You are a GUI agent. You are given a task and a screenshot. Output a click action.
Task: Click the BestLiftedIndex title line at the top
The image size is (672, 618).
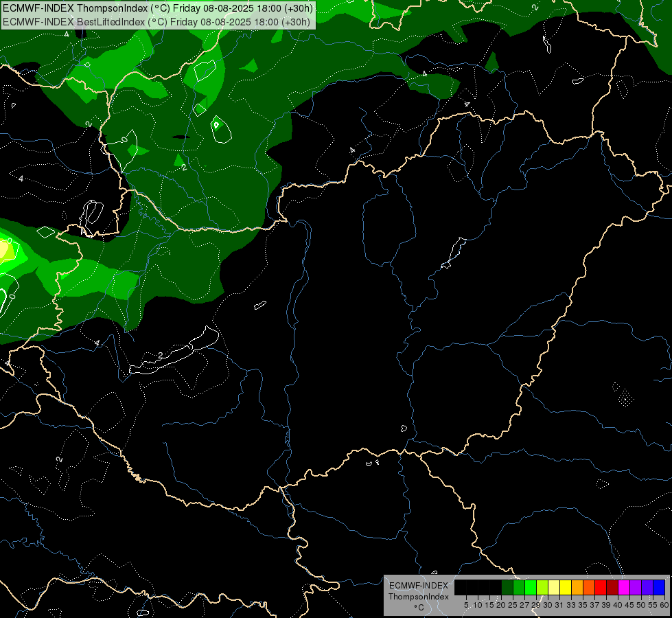point(157,21)
